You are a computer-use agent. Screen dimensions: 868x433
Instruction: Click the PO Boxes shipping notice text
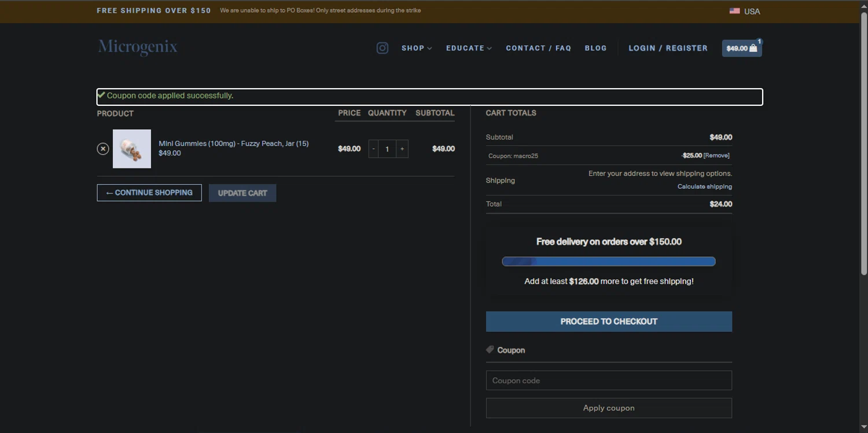coord(321,10)
